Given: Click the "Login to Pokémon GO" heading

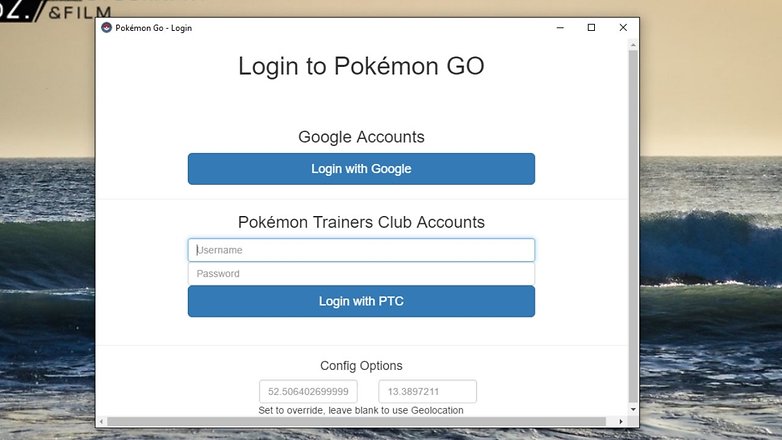Looking at the screenshot, I should (361, 66).
